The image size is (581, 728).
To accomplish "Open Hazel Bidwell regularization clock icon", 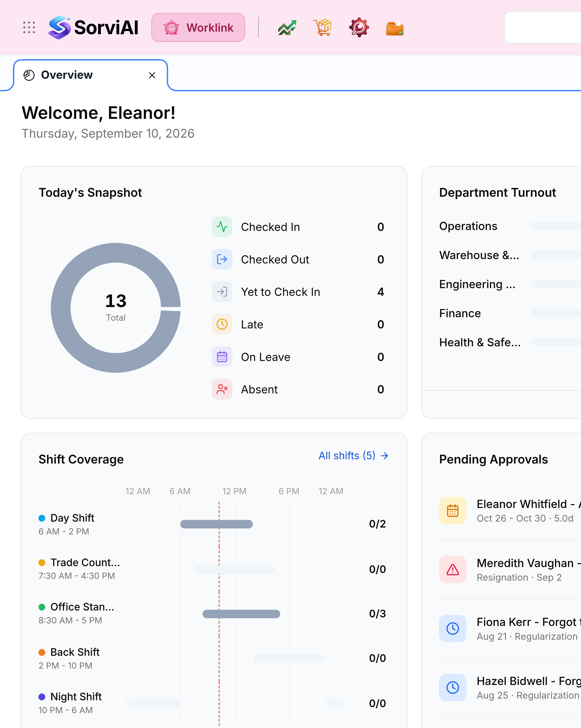I will tap(453, 687).
